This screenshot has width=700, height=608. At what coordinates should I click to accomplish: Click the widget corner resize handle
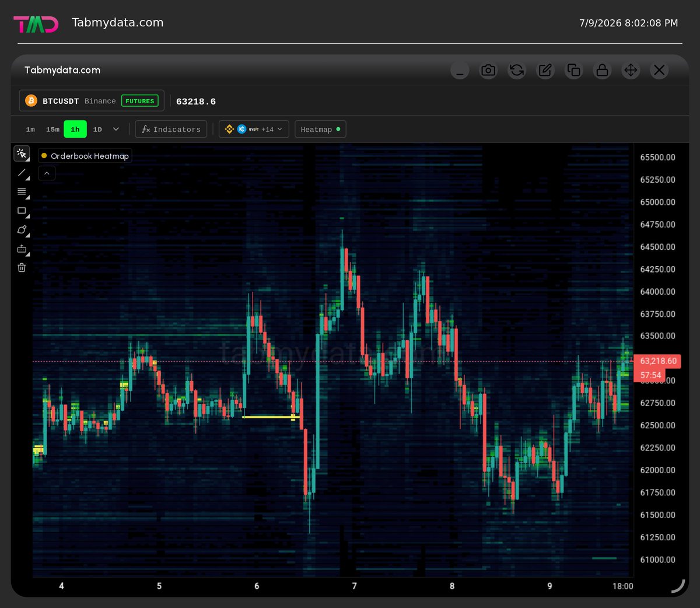tap(678, 586)
